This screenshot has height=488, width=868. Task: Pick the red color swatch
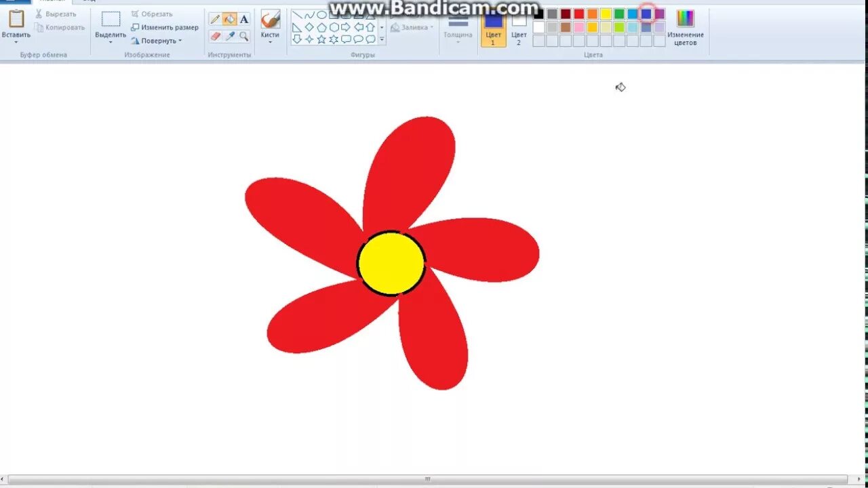[x=579, y=14]
